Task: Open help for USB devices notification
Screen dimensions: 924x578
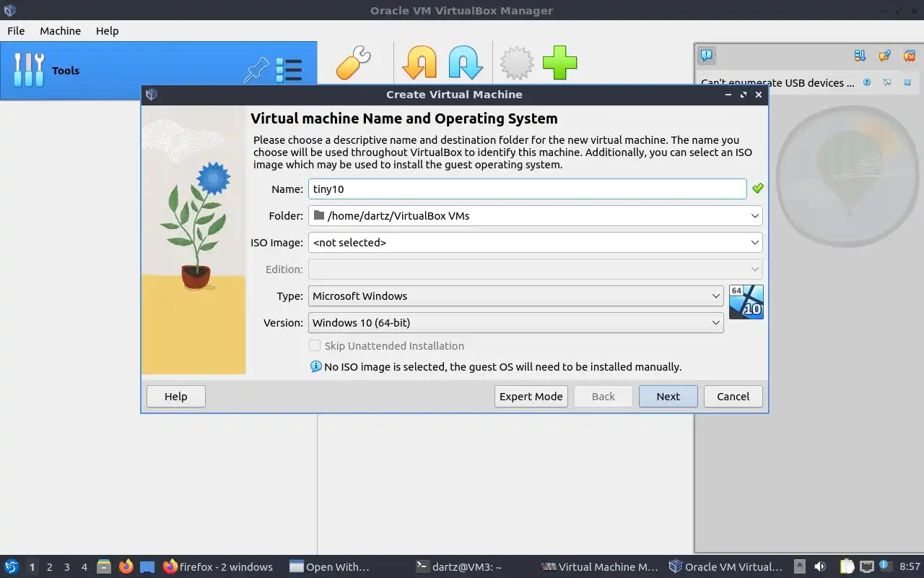Action: [x=867, y=82]
